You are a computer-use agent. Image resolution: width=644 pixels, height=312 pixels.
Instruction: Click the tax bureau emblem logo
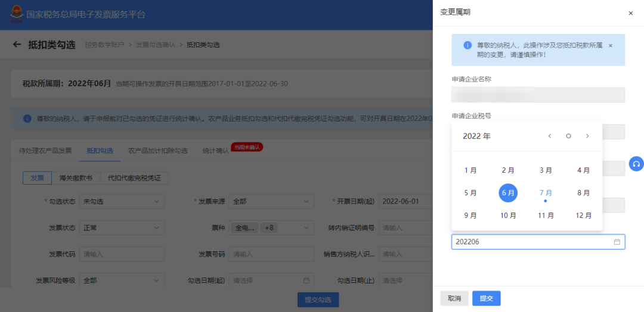[x=17, y=14]
